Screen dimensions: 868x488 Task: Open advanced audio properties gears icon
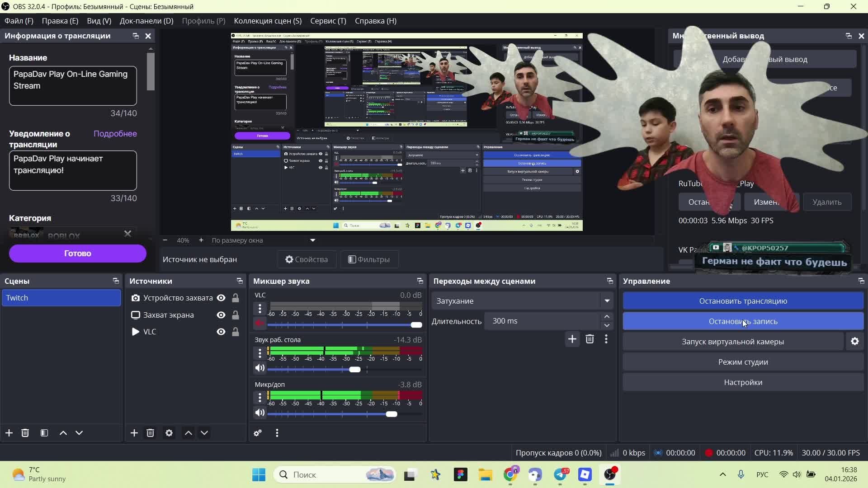258,433
